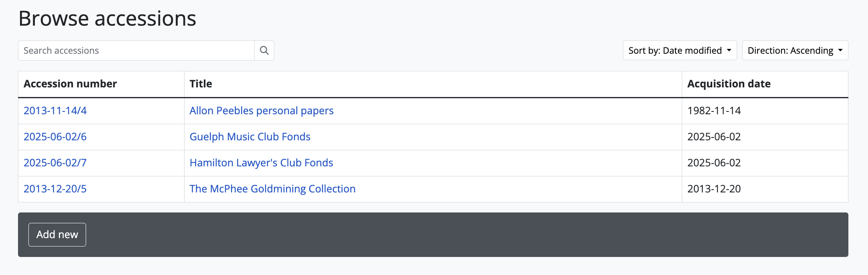Focus the Search accessions text field
Screen dimensions: 868x275
[136, 51]
